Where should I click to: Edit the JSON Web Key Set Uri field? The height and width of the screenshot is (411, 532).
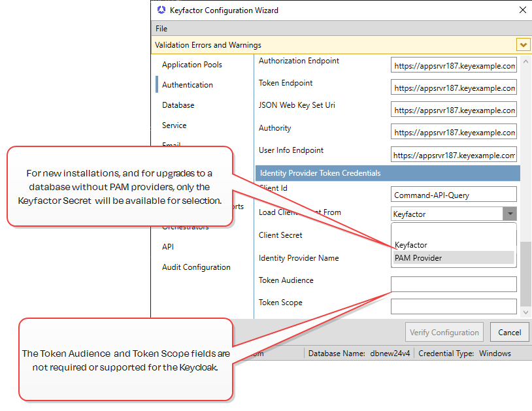click(454, 110)
